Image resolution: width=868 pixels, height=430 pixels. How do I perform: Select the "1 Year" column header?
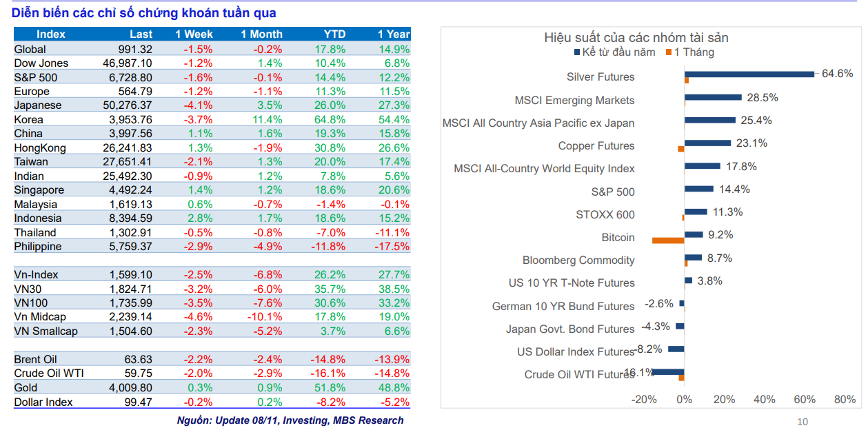click(394, 34)
